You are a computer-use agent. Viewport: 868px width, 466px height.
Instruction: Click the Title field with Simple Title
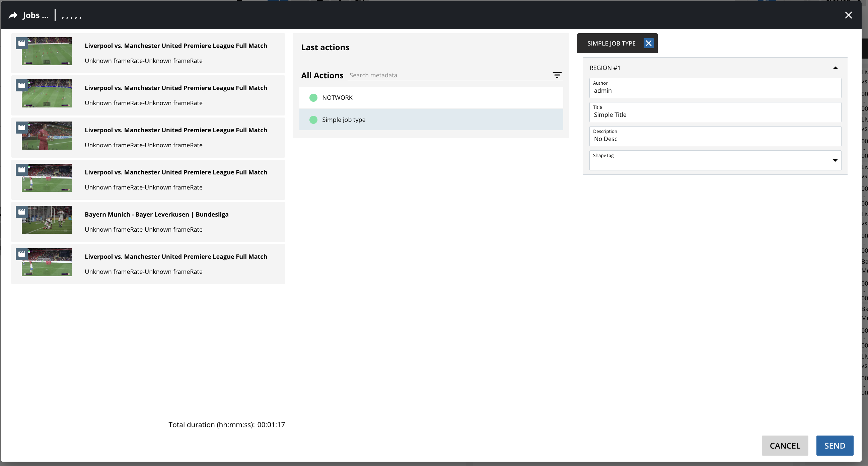pos(715,114)
